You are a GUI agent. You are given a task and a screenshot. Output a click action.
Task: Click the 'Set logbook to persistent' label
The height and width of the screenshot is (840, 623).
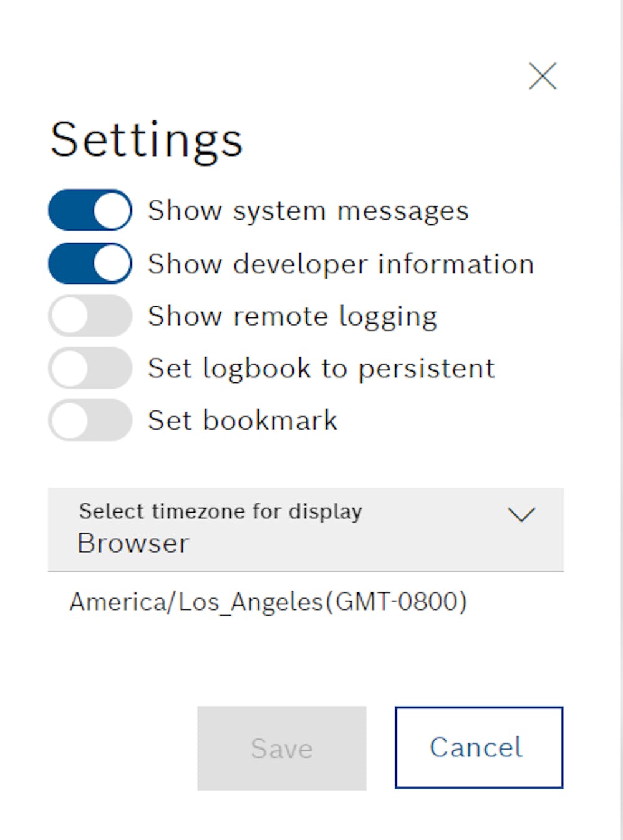click(x=321, y=369)
